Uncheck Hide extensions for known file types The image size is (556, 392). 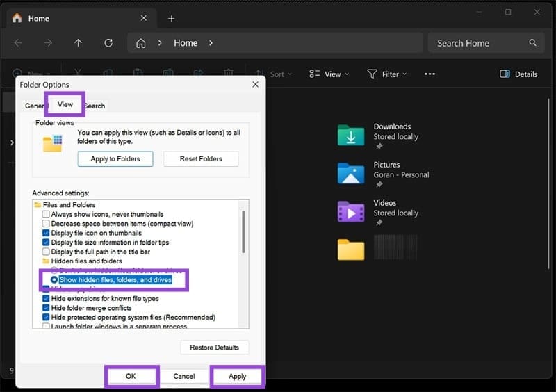47,299
